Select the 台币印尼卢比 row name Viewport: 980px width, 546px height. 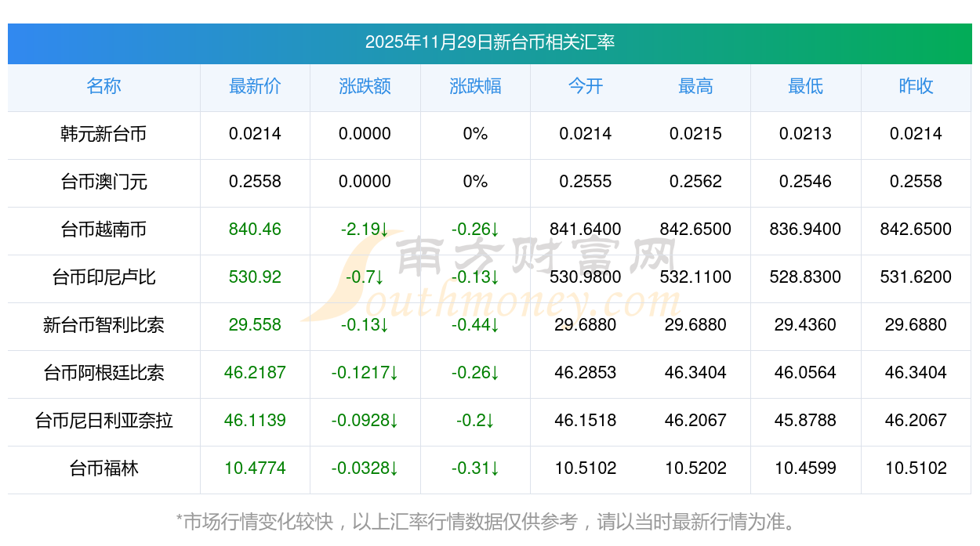click(x=103, y=277)
